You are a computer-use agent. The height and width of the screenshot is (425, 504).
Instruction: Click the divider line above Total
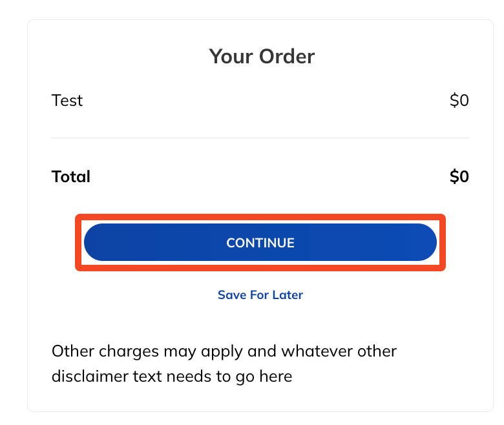tap(260, 138)
